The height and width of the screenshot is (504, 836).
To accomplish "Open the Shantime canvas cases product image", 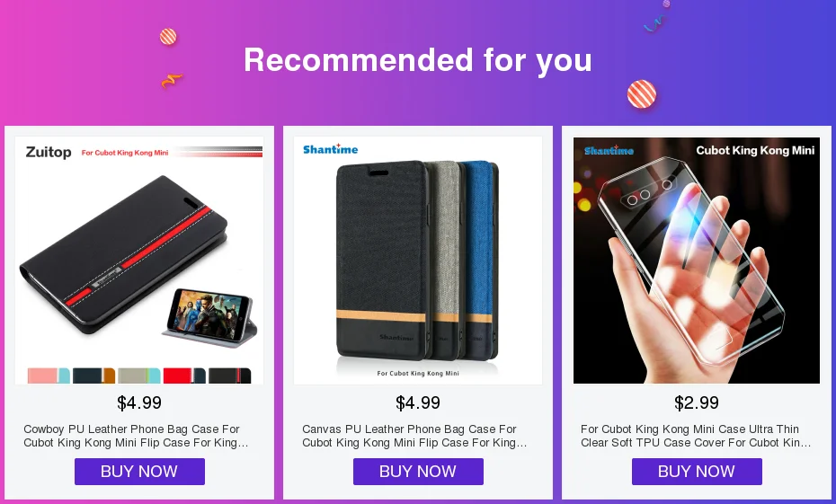I will coord(418,260).
